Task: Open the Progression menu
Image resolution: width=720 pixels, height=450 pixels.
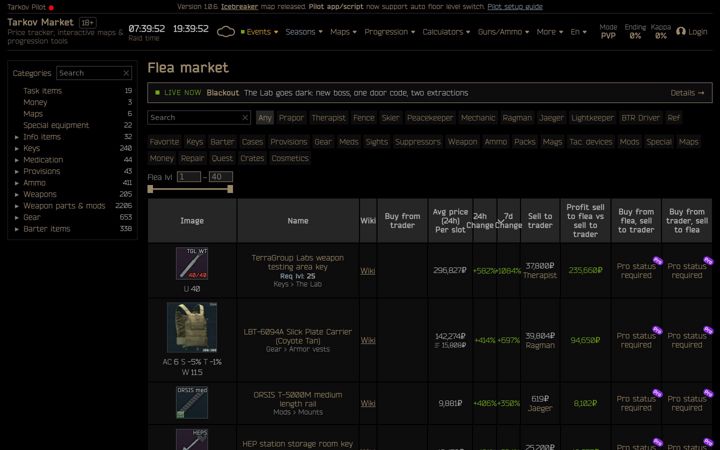Action: coord(389,32)
